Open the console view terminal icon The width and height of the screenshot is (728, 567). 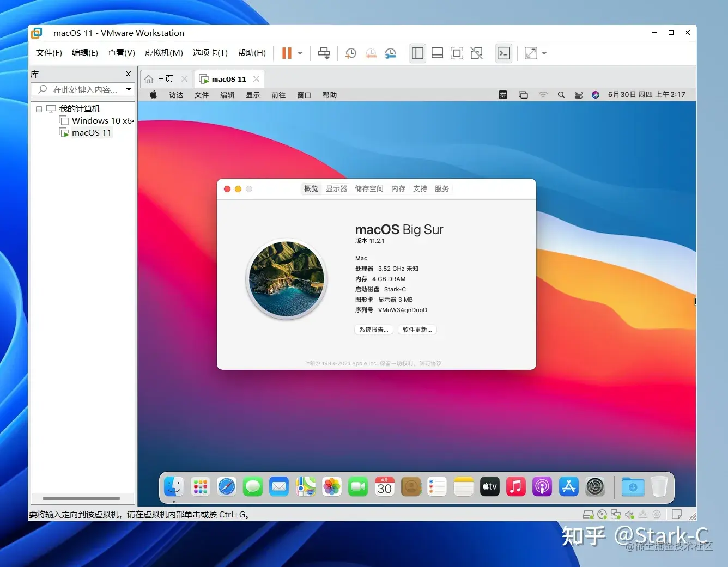click(x=504, y=53)
